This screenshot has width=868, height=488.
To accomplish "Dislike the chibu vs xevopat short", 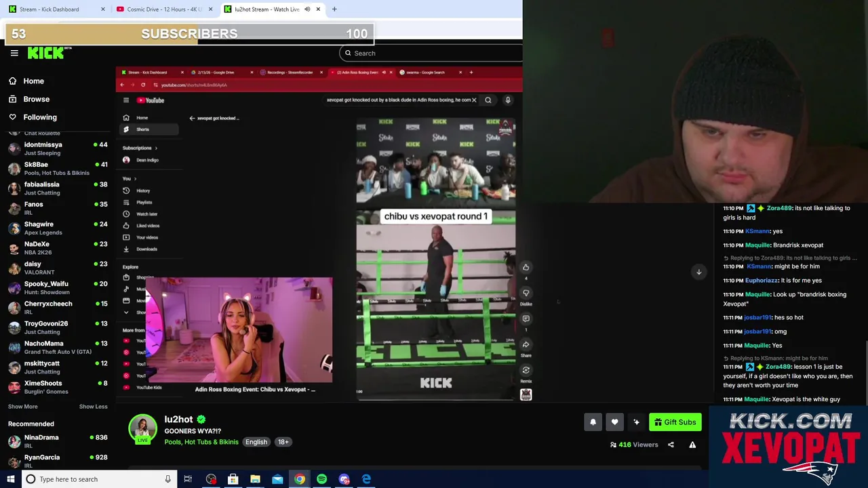I will (x=526, y=293).
